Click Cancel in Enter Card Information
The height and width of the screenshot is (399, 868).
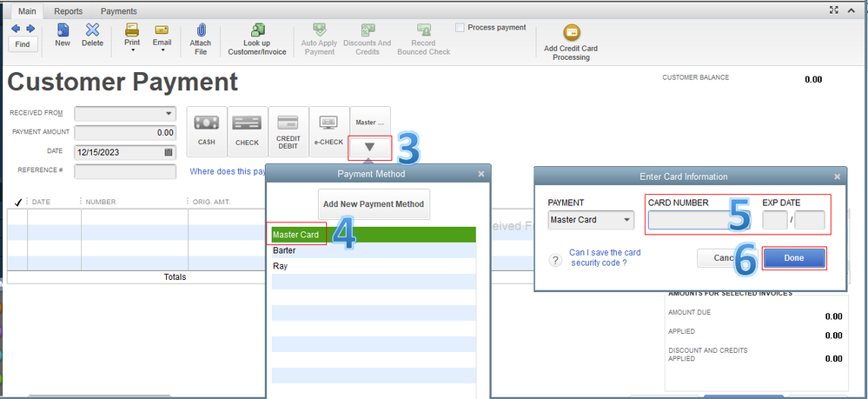(x=727, y=257)
